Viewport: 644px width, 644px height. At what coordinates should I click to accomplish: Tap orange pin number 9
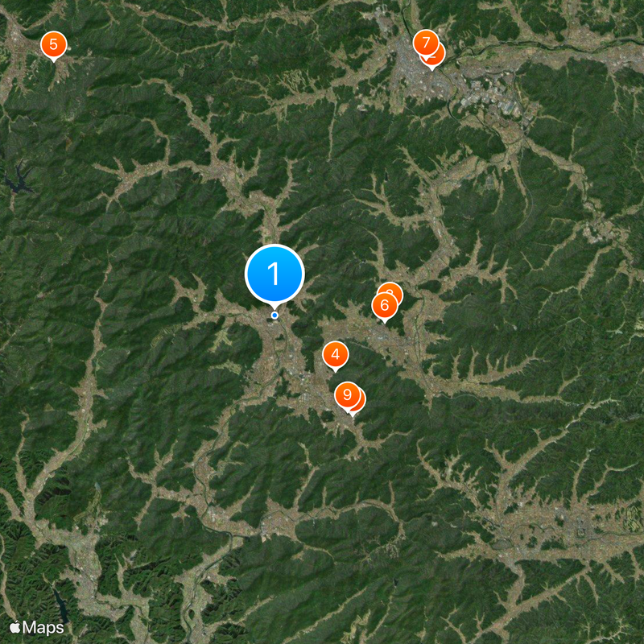(x=348, y=394)
